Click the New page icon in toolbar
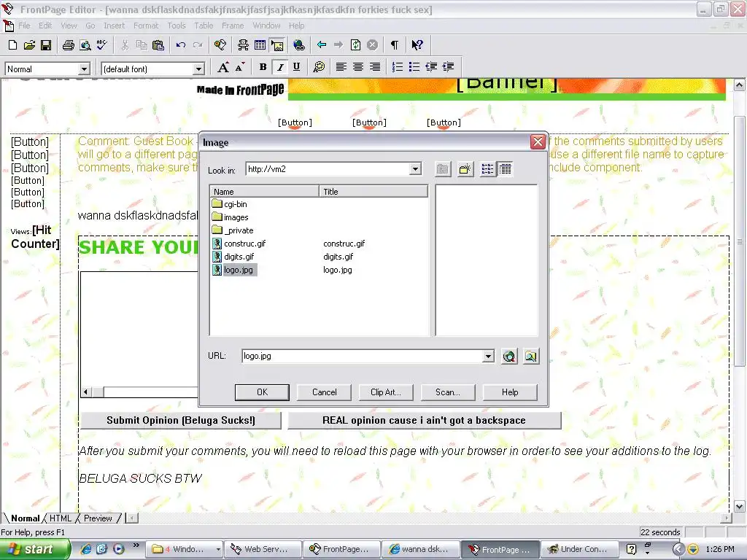This screenshot has height=560, width=747. [13, 45]
